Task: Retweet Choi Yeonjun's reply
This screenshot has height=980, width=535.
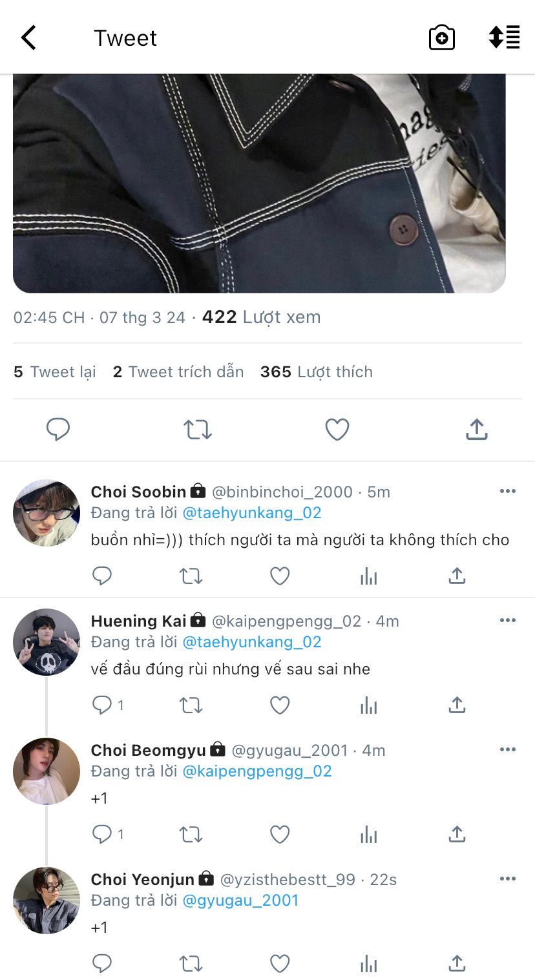Action: click(191, 964)
